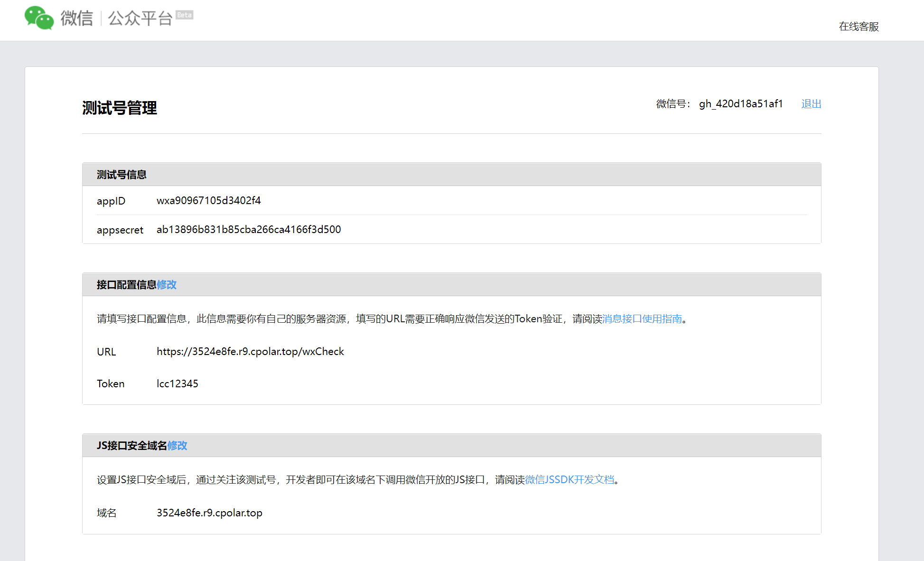The height and width of the screenshot is (561, 924).
Task: Click 修改 next to JS接口安全域名
Action: (177, 446)
